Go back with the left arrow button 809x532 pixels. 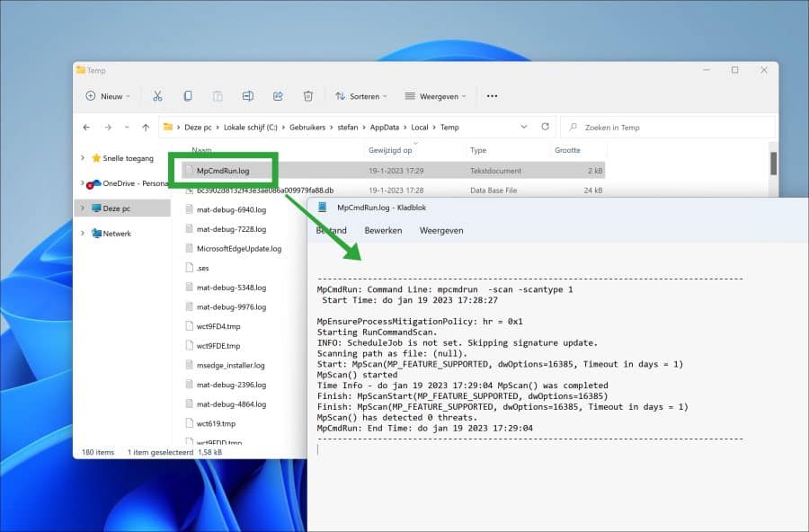[x=86, y=127]
